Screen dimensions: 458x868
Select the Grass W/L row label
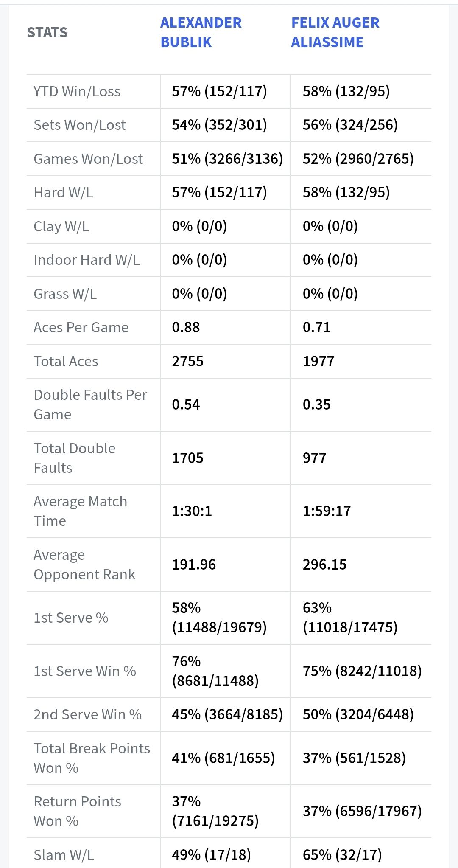click(x=65, y=294)
